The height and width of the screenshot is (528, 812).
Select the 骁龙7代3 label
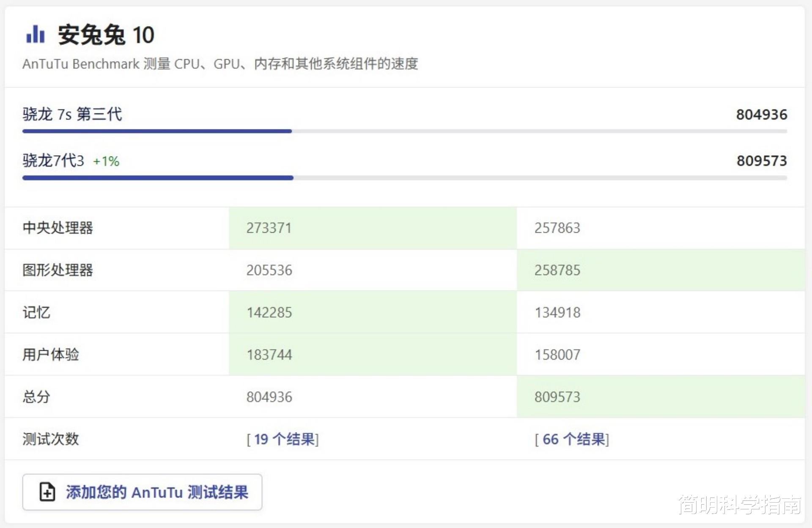(x=53, y=161)
